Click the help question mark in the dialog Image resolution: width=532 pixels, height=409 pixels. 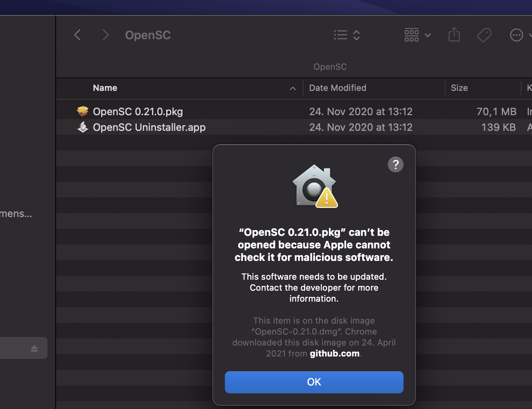(395, 165)
